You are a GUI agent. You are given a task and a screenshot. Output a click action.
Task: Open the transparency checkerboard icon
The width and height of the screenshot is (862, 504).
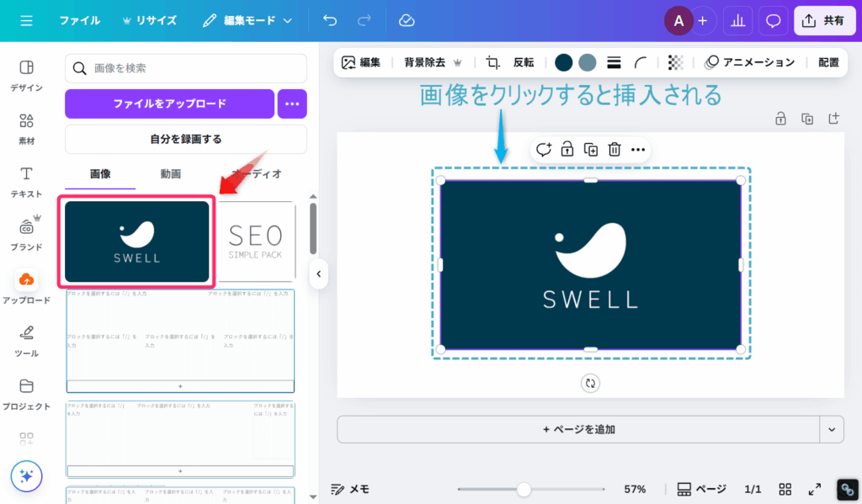(676, 62)
